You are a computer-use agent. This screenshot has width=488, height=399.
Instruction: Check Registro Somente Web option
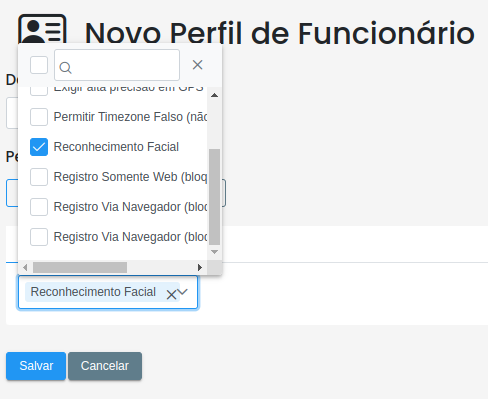(39, 177)
